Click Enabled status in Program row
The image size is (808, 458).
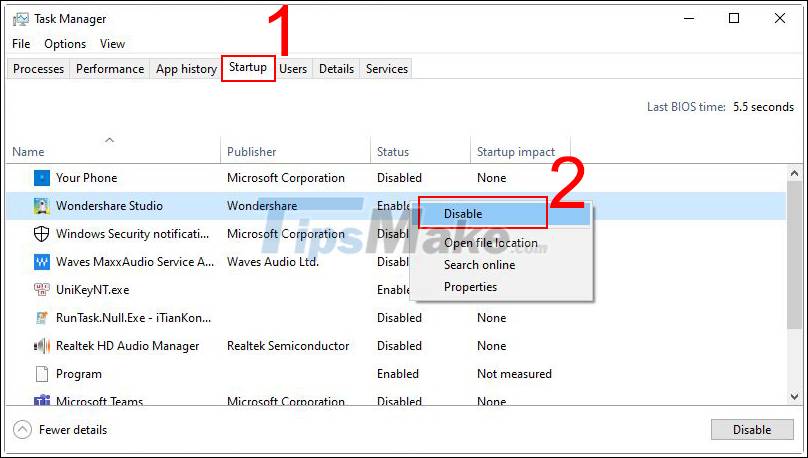(398, 374)
